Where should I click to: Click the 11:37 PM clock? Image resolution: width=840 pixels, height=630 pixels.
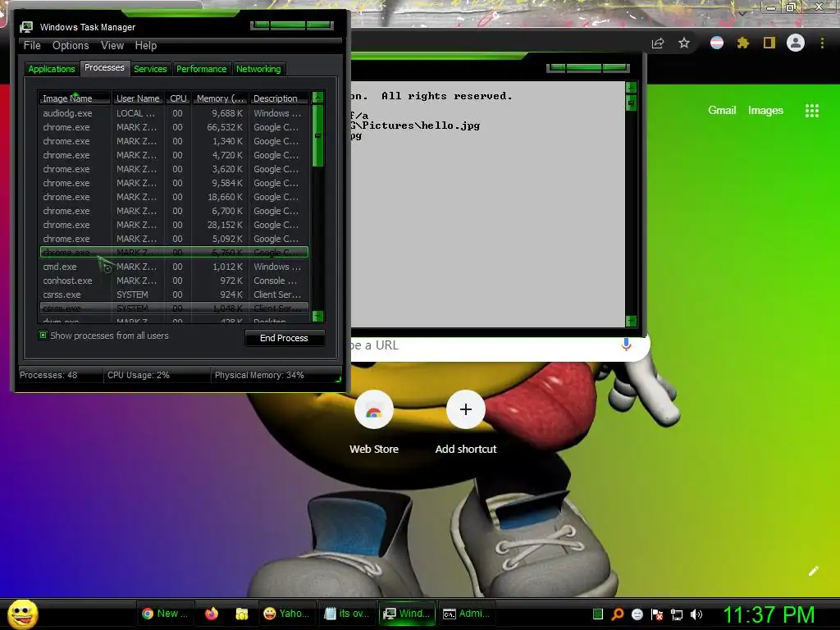click(769, 614)
